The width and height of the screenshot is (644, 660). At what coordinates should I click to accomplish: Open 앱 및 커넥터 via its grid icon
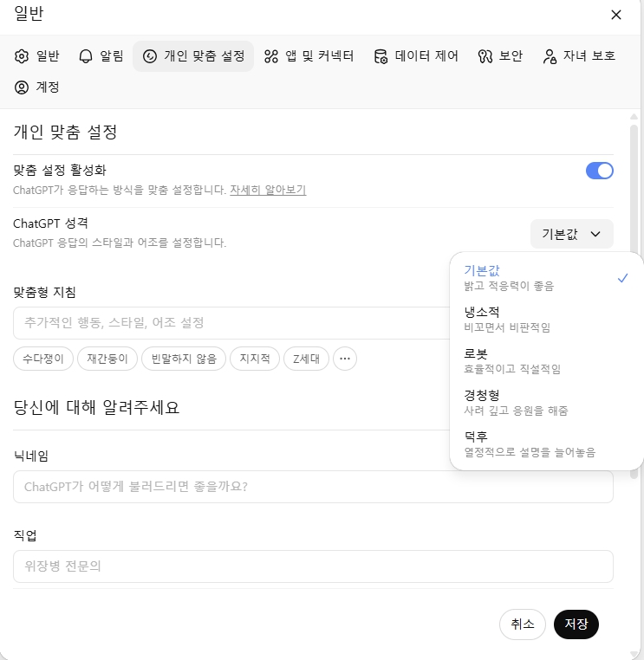click(271, 56)
